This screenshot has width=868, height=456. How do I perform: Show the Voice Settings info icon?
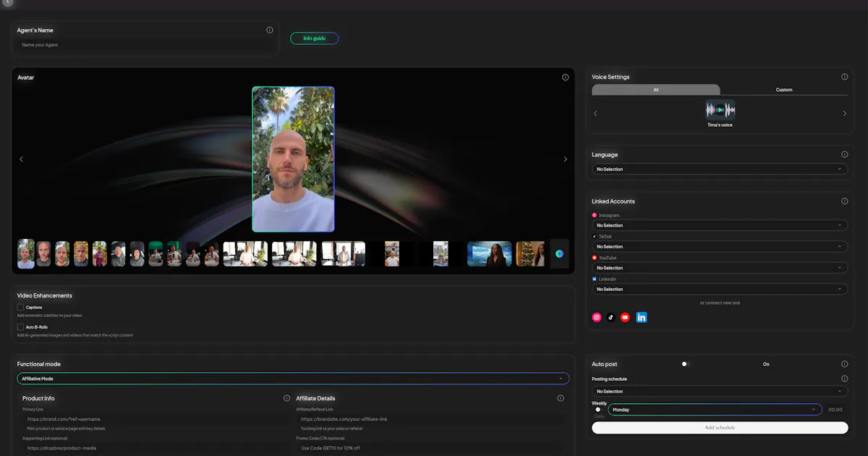pyautogui.click(x=844, y=77)
